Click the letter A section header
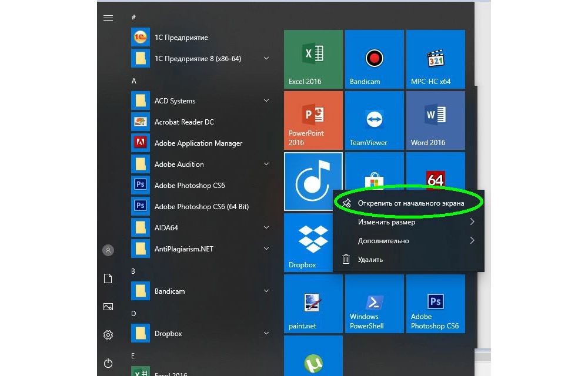This screenshot has height=376, width=588. pyautogui.click(x=134, y=81)
